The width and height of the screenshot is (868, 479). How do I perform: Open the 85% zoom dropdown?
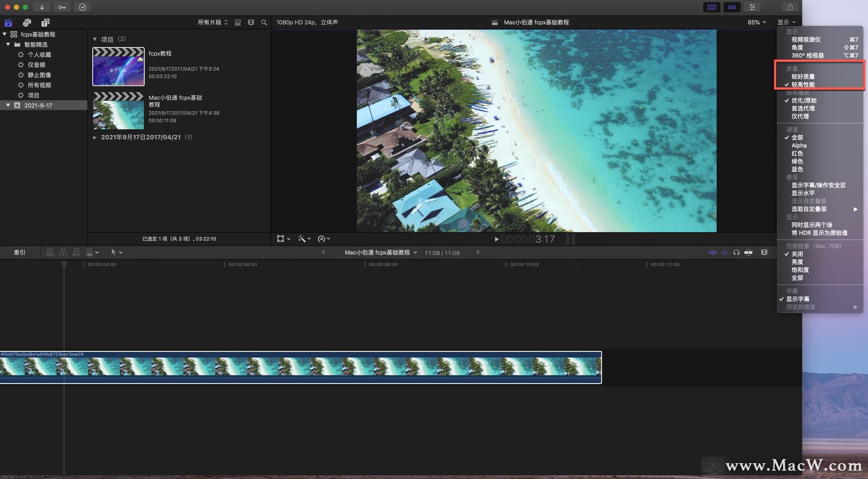pyautogui.click(x=756, y=23)
